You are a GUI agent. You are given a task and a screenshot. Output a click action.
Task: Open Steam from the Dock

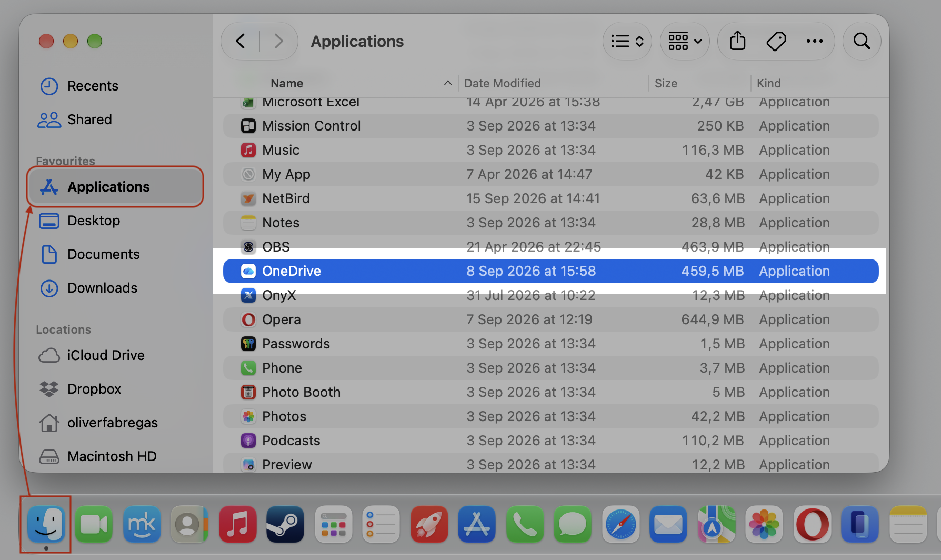[285, 524]
